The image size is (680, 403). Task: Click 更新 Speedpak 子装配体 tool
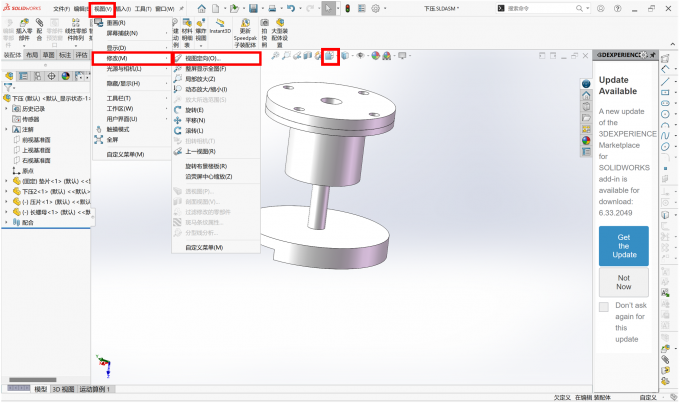click(x=245, y=33)
